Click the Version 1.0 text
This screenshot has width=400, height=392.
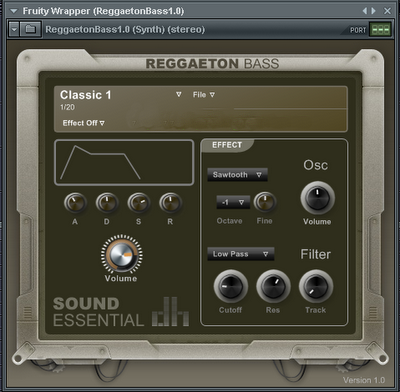pyautogui.click(x=364, y=380)
